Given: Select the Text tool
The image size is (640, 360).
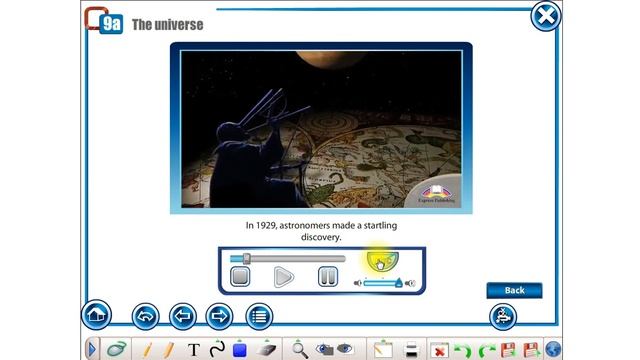Looking at the screenshot, I should click(x=194, y=350).
